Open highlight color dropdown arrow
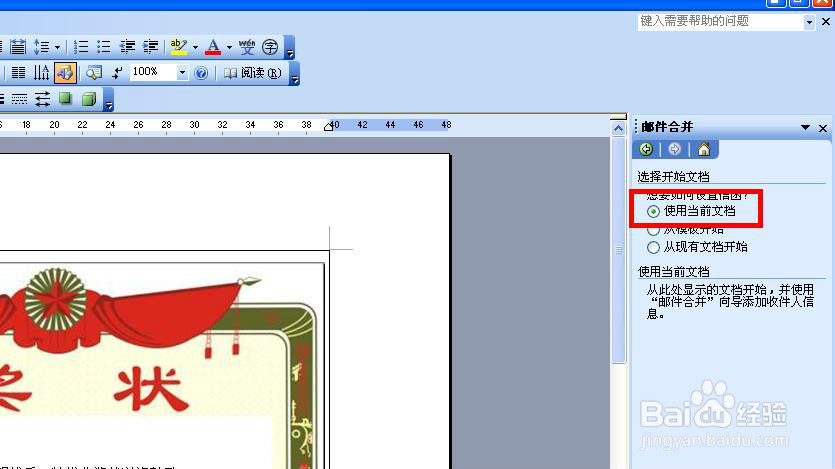 195,47
